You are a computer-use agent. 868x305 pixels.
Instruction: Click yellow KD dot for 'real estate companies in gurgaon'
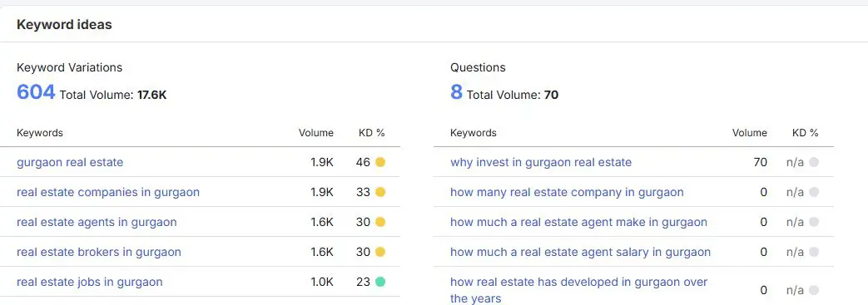point(379,192)
